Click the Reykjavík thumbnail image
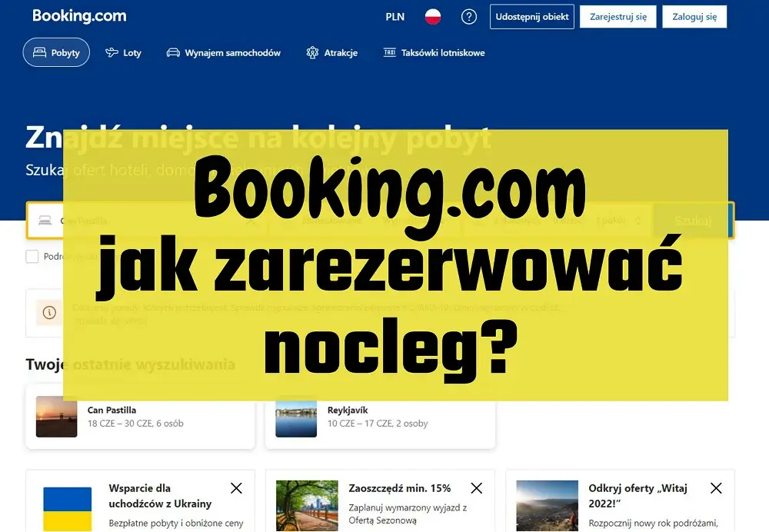Screen dimensions: 769x532 tap(296, 418)
